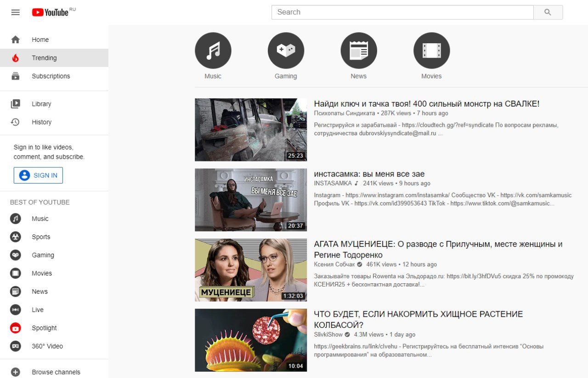
Task: Open the Music trending category circle
Action: 213,51
